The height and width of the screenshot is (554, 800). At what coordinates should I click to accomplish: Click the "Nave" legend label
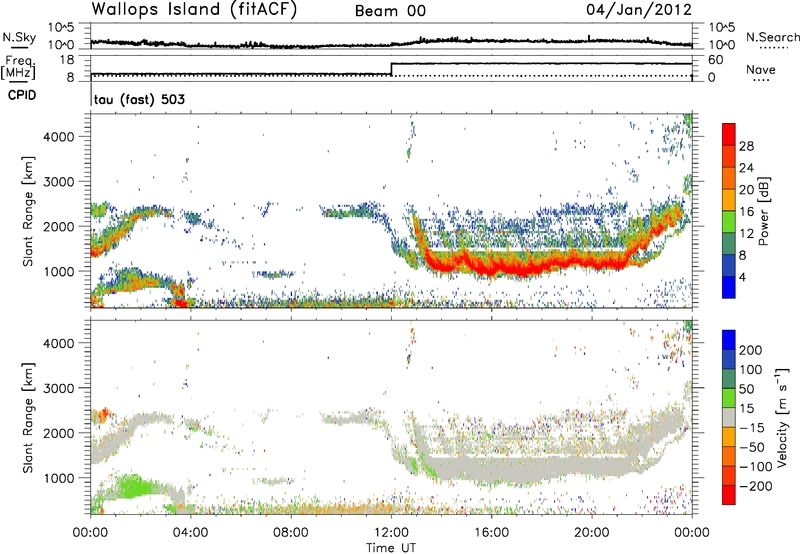tap(760, 70)
